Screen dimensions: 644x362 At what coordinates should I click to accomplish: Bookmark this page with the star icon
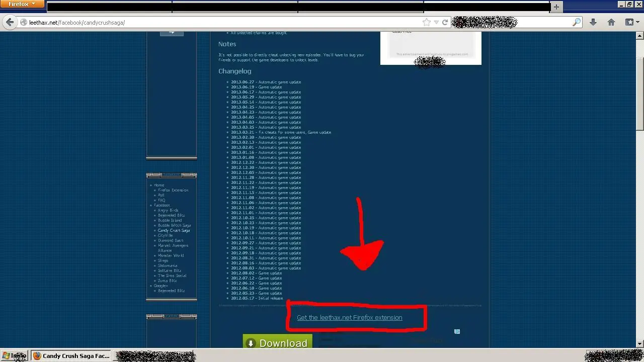(427, 22)
